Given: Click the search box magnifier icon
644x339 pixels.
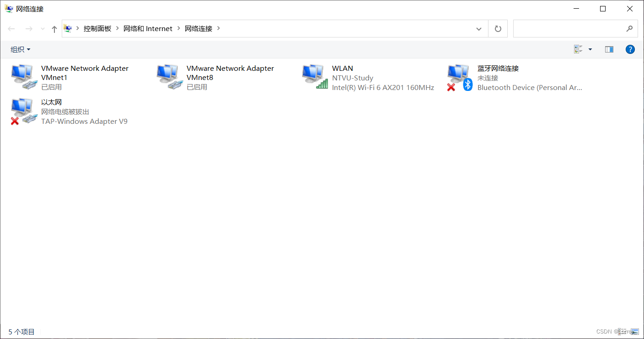Looking at the screenshot, I should pos(629,28).
